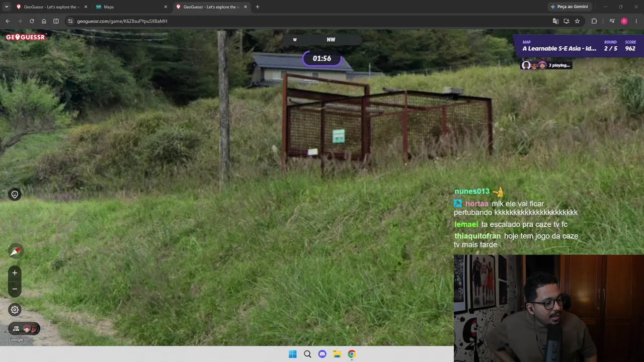The image size is (644, 362).
Task: Open File Explorer from the taskbar
Action: point(337,354)
